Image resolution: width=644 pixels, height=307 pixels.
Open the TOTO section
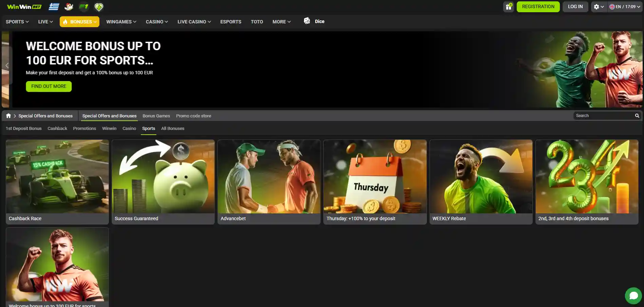[257, 22]
